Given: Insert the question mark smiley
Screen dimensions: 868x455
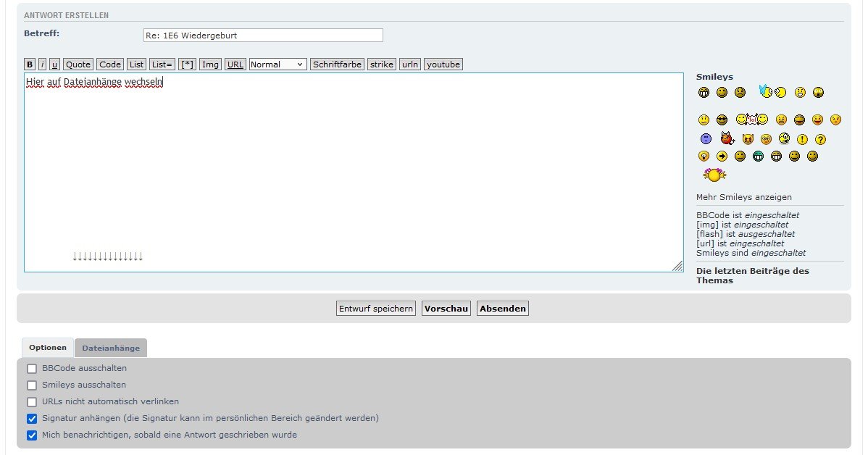Looking at the screenshot, I should [820, 139].
